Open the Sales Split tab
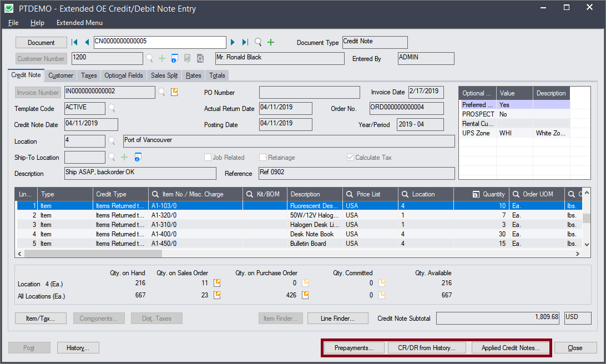 click(164, 75)
